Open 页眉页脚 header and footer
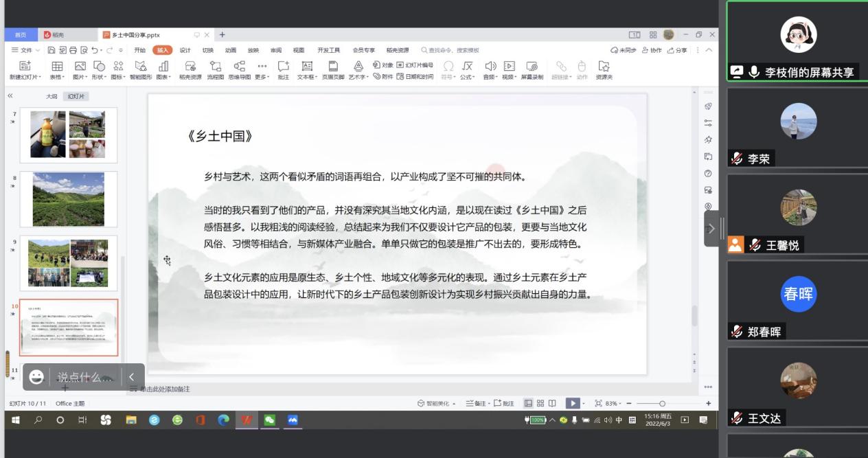Screen dimensions: 868x458 click(333, 69)
